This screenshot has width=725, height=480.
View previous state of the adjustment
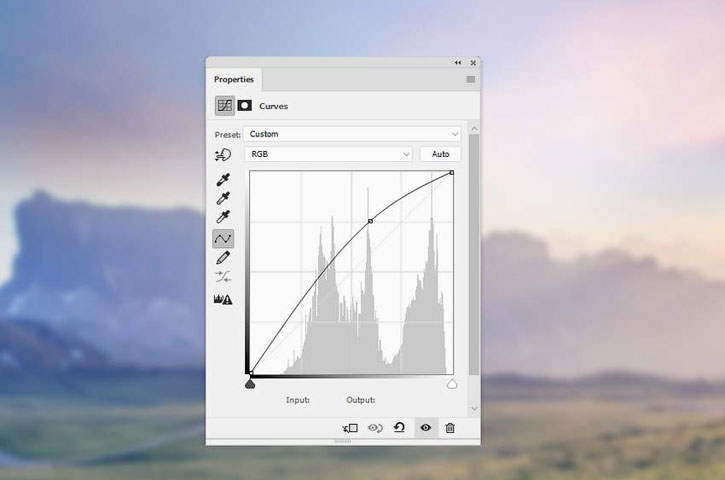pos(375,428)
